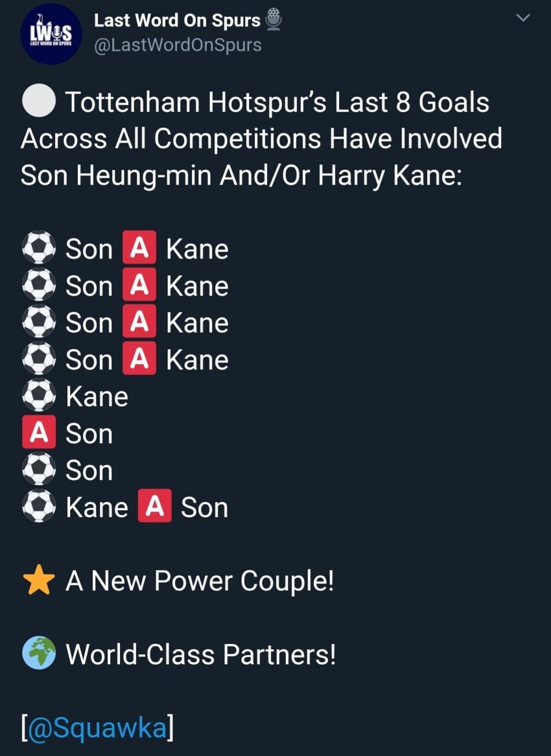Click the Last Word On Spurs profile avatar
This screenshot has width=551, height=756.
pyautogui.click(x=51, y=34)
